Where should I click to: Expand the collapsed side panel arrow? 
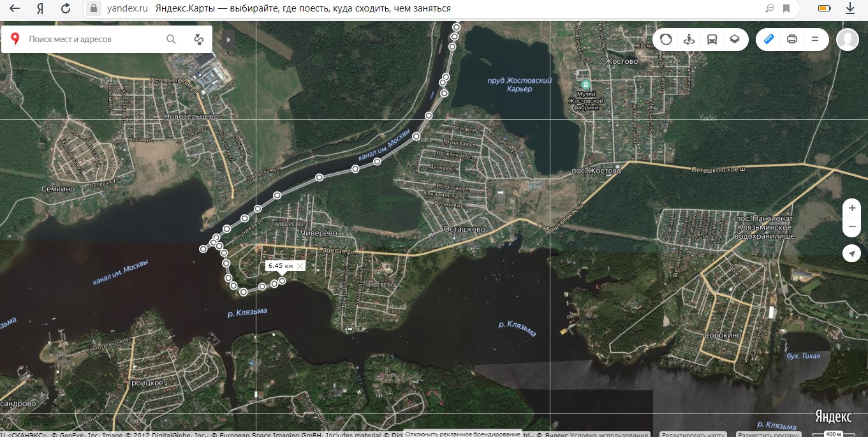(x=228, y=40)
